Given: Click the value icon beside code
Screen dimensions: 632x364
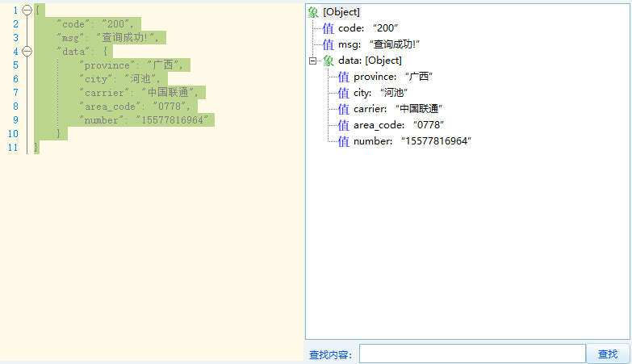Looking at the screenshot, I should click(x=328, y=28).
